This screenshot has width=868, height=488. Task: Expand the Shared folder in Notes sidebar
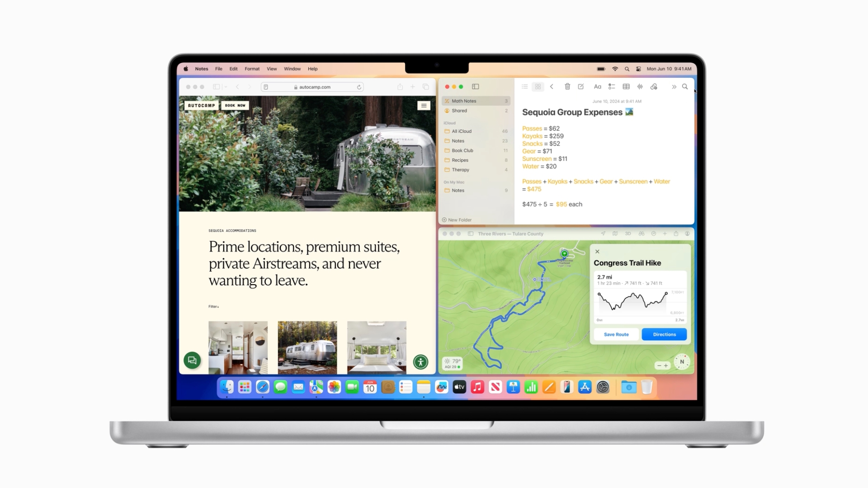click(x=459, y=111)
